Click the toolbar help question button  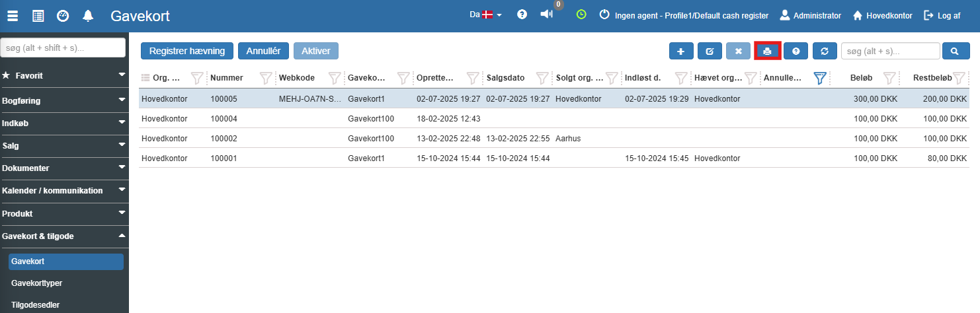(x=796, y=51)
